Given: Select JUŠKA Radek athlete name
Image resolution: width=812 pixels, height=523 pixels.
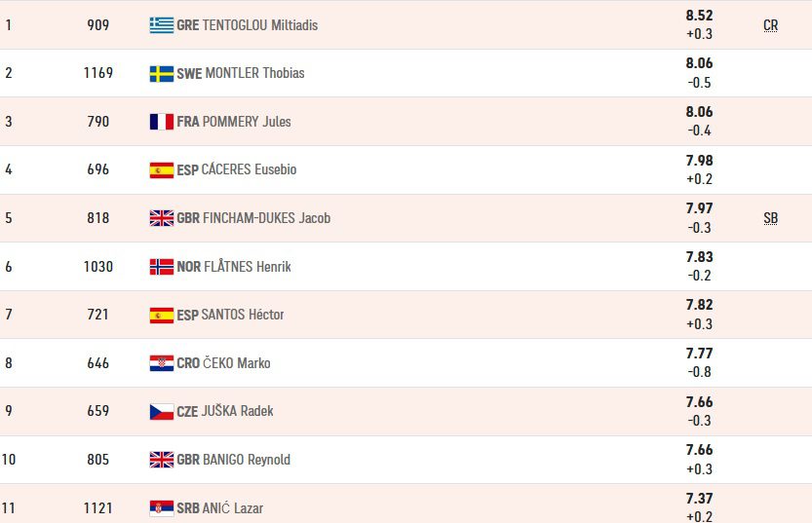Looking at the screenshot, I should (x=237, y=411).
